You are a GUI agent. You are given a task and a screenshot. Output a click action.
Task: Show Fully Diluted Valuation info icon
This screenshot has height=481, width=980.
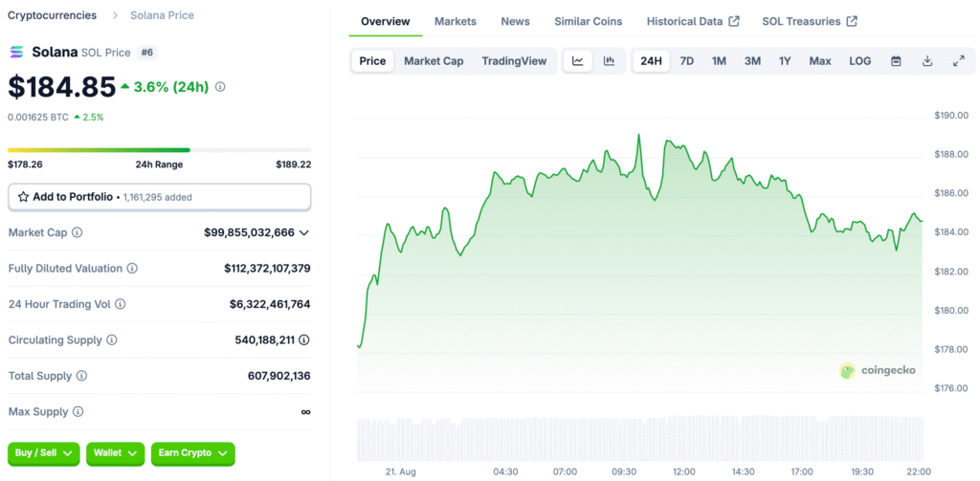coord(132,269)
